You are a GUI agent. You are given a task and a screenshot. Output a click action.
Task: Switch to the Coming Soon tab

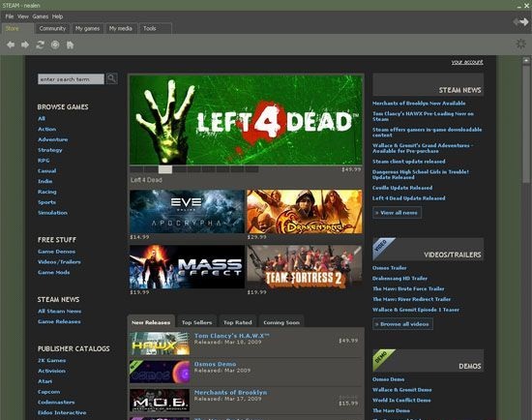click(281, 322)
